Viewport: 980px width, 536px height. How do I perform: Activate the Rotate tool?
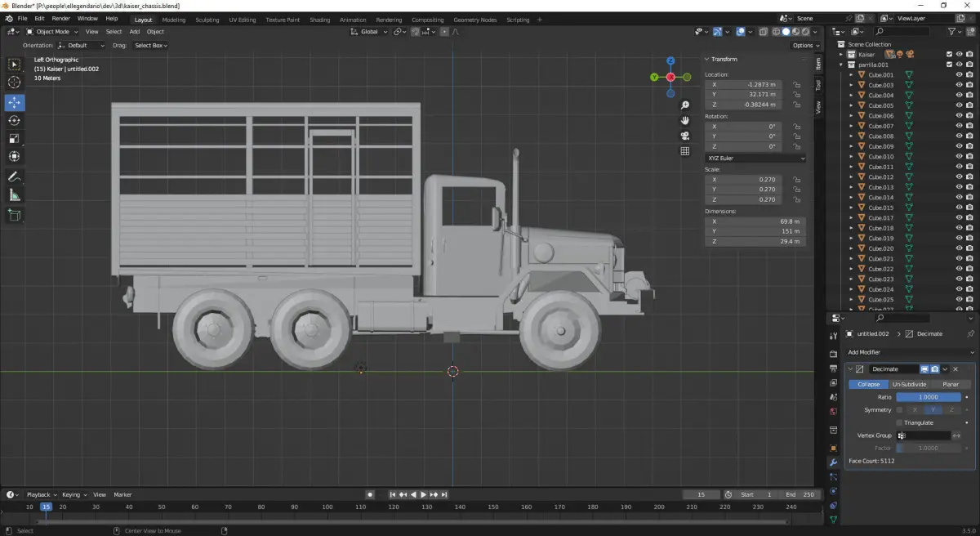(15, 120)
